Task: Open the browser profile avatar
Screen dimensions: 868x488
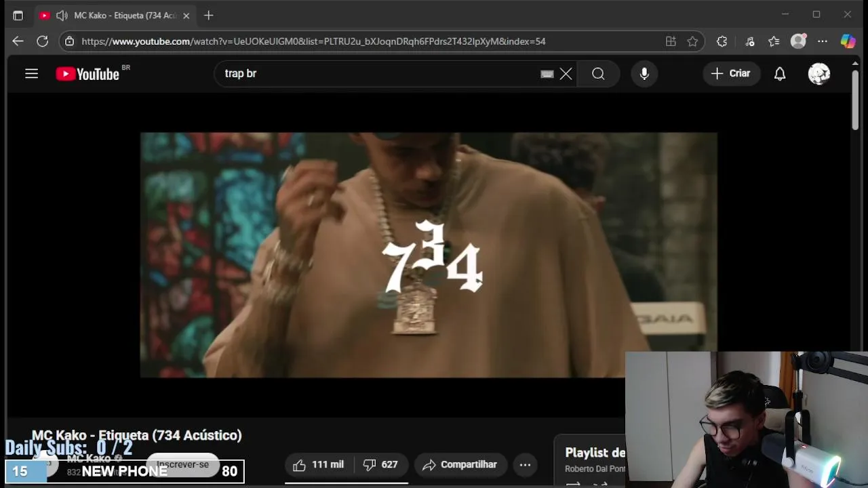Action: pyautogui.click(x=799, y=41)
